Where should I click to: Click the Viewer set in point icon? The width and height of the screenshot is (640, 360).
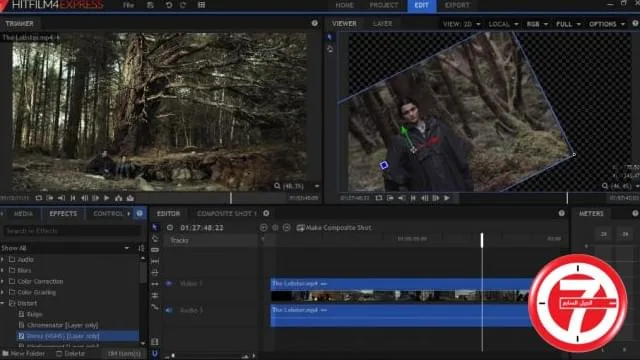390,198
